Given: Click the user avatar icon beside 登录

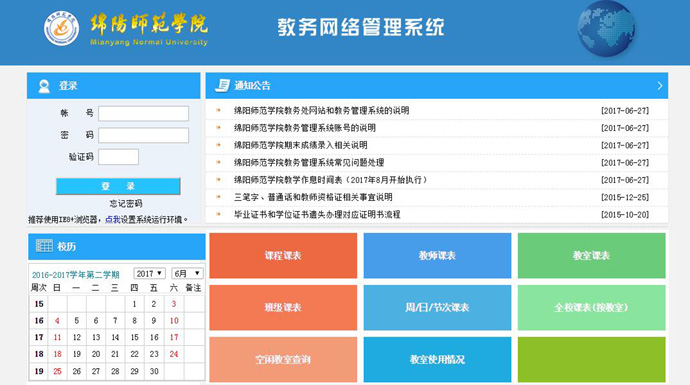Looking at the screenshot, I should pos(44,86).
